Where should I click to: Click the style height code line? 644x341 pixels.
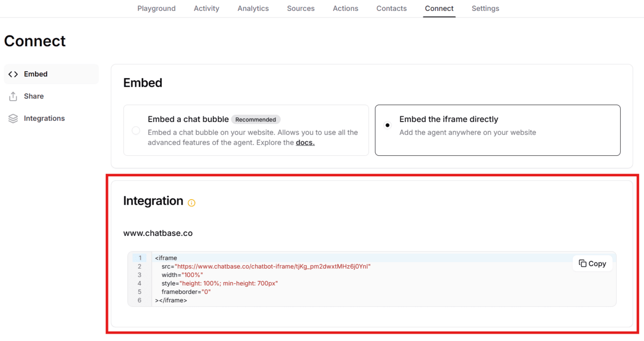[220, 283]
